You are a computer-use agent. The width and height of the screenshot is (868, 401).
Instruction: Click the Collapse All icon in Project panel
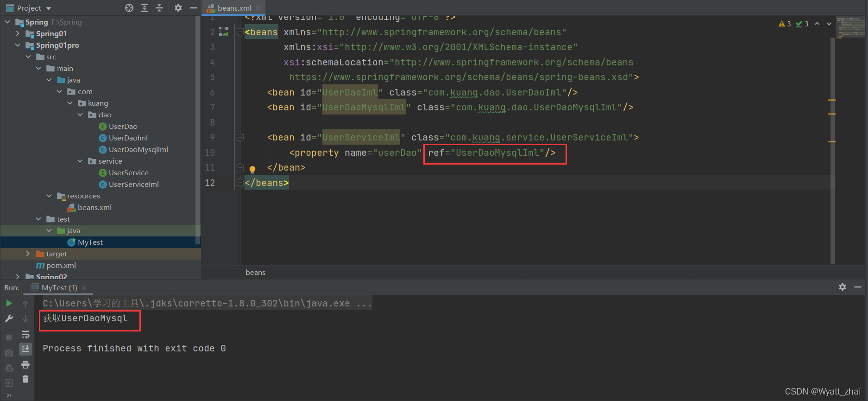159,8
